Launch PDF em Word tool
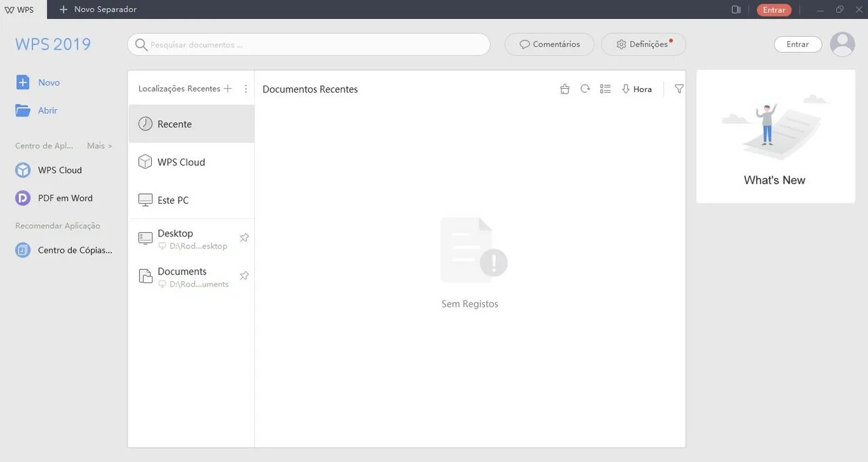The height and width of the screenshot is (462, 868). 54,198
